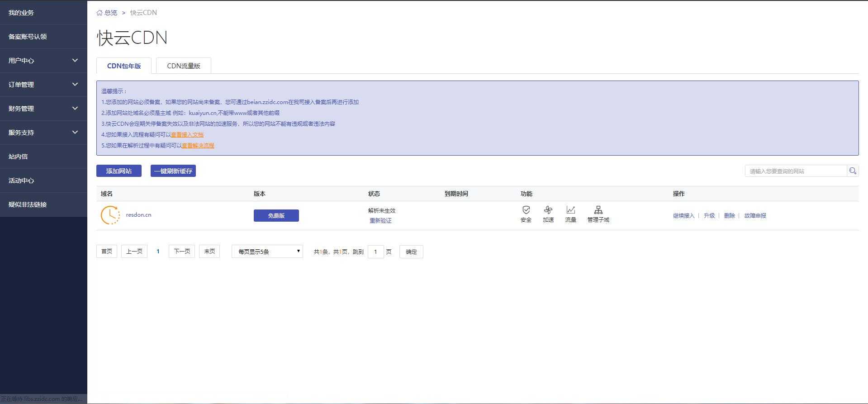
Task: Switch to the CDN包年版 tab
Action: click(x=124, y=66)
